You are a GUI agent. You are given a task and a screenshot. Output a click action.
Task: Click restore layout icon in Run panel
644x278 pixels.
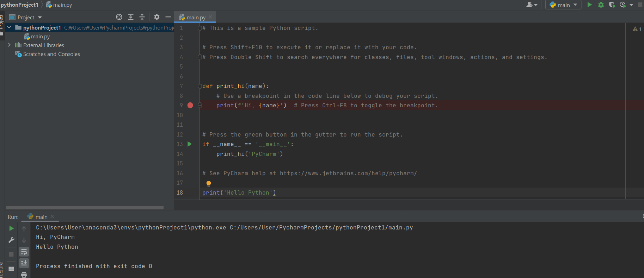pos(11,268)
